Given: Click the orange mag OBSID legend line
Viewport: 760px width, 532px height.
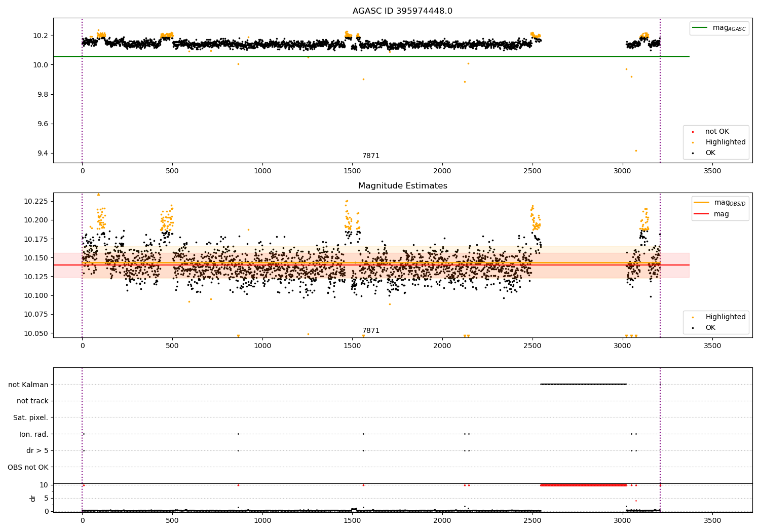Looking at the screenshot, I should (702, 202).
